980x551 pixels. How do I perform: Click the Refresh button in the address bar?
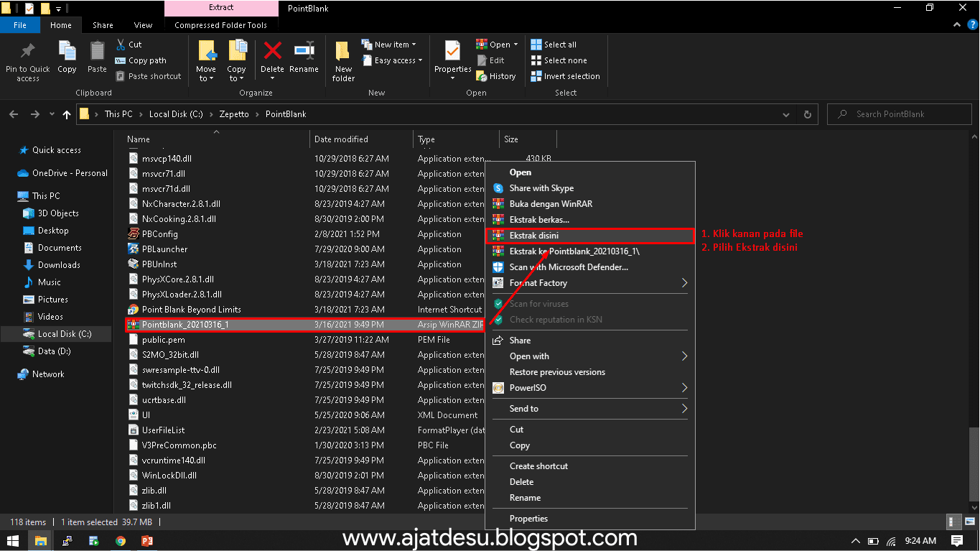pos(808,114)
